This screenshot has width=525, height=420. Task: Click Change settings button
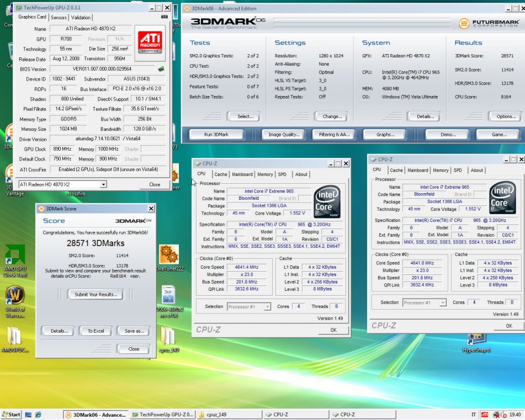coord(332,116)
